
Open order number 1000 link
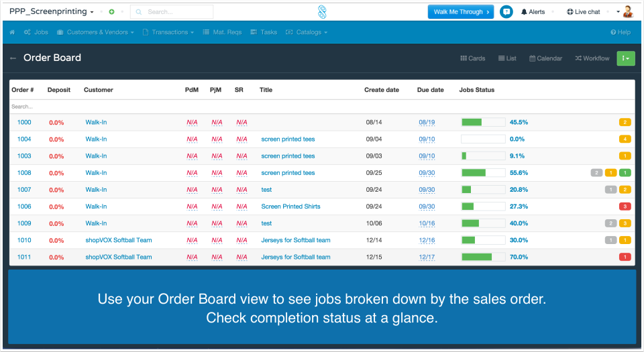point(24,122)
